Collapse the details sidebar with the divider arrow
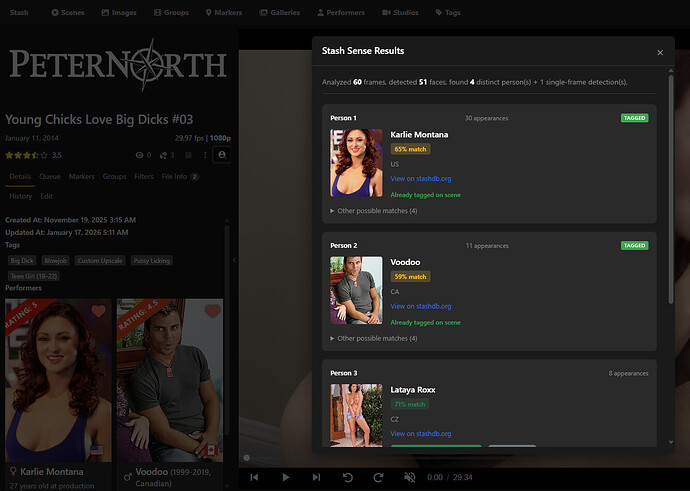Image resolution: width=690 pixels, height=491 pixels. (x=234, y=260)
